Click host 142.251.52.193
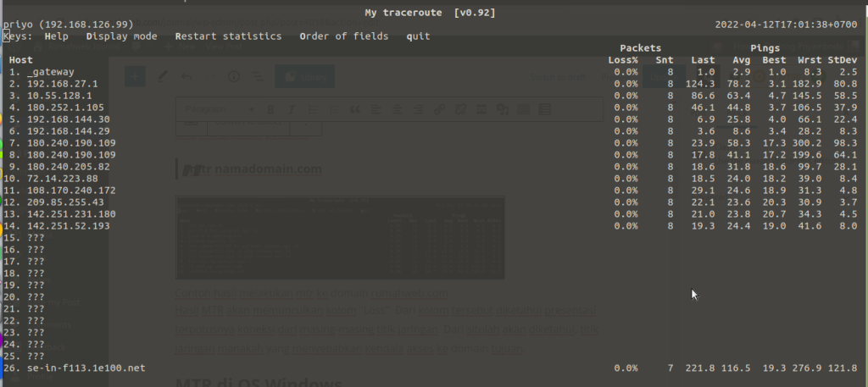The height and width of the screenshot is (387, 868). coord(68,226)
